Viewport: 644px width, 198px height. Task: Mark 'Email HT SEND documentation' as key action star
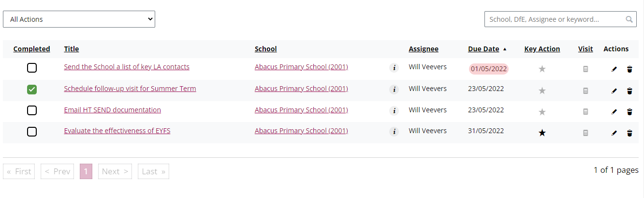pos(542,112)
